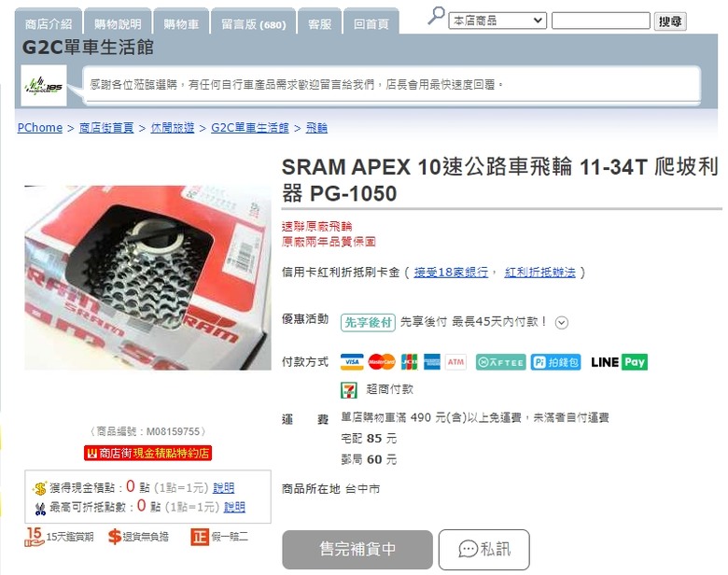728x575 pixels.
Task: Click the LINE Pay icon
Action: click(619, 362)
